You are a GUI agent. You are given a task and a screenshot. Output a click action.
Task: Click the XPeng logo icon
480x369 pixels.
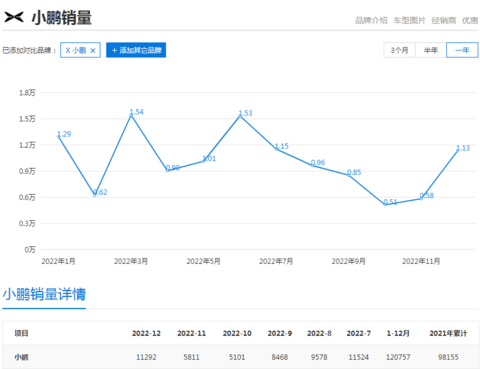pos(14,17)
